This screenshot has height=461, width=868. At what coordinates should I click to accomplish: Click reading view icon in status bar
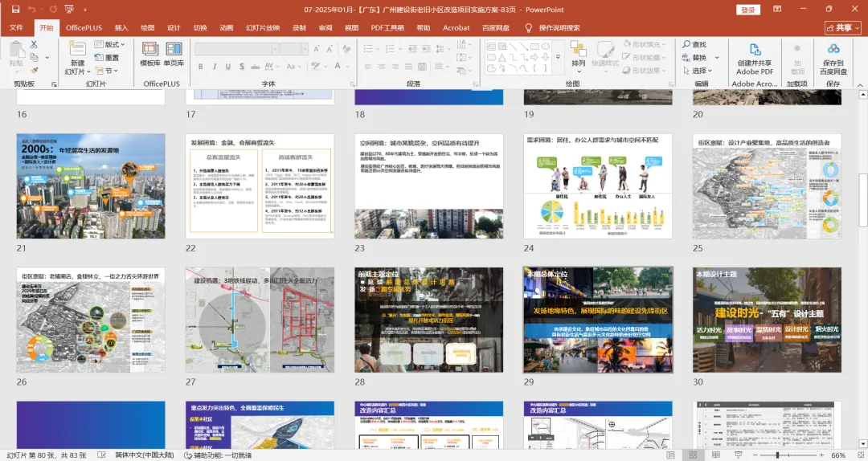pos(715,455)
